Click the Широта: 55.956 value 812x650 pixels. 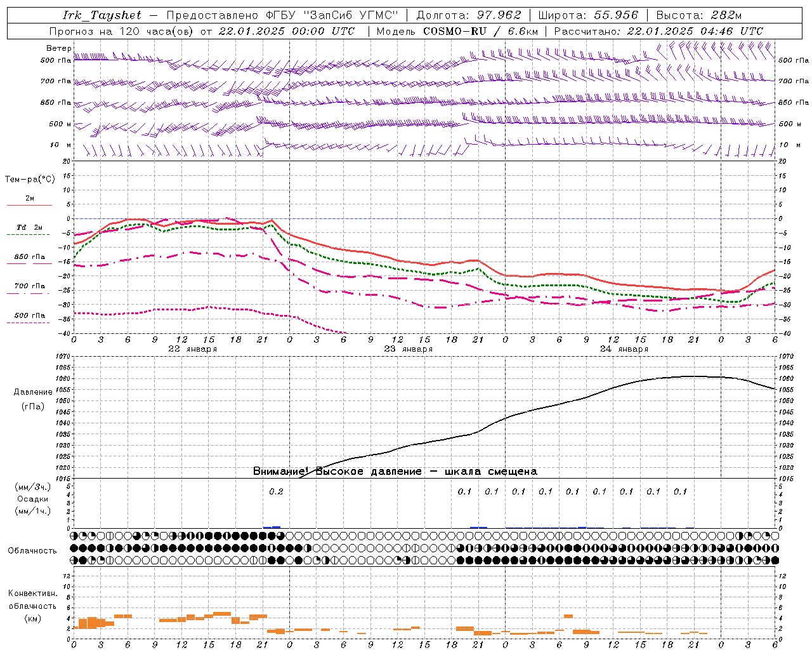pyautogui.click(x=588, y=15)
